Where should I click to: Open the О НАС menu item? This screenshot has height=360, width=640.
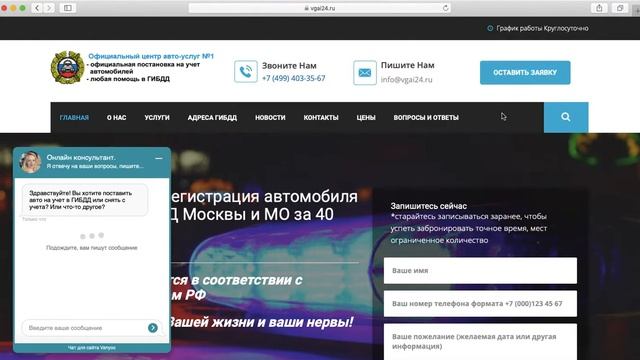pos(116,118)
